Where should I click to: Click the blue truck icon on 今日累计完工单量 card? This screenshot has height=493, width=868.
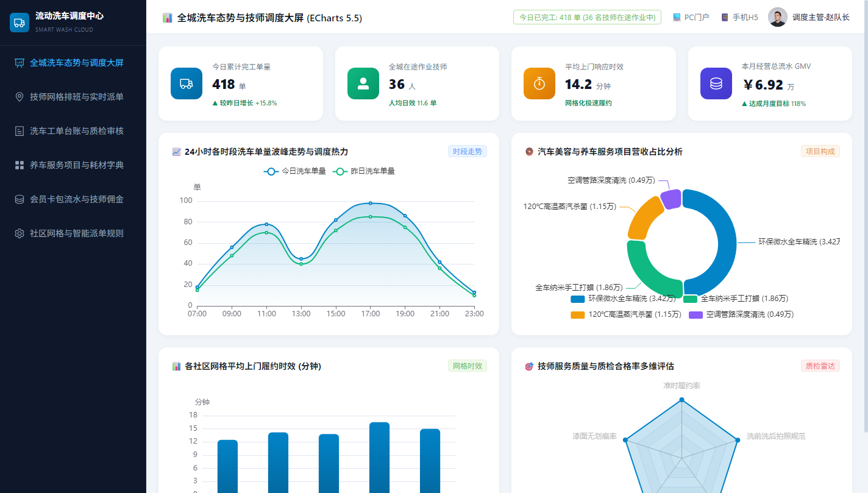pyautogui.click(x=187, y=83)
